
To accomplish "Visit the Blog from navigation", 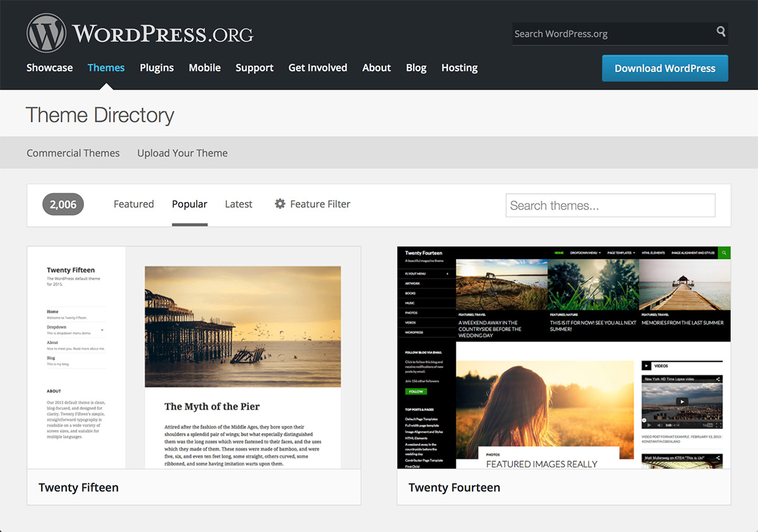I will tap(416, 68).
